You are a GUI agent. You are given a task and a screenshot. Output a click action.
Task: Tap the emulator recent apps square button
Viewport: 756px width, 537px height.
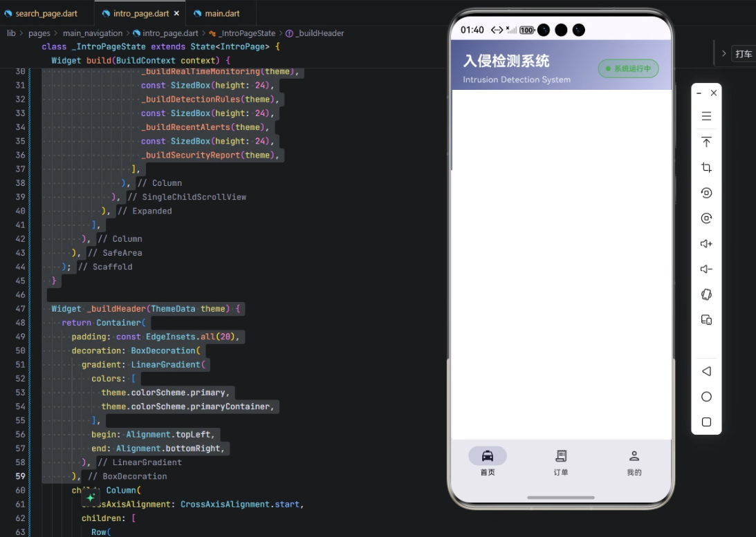pos(706,422)
